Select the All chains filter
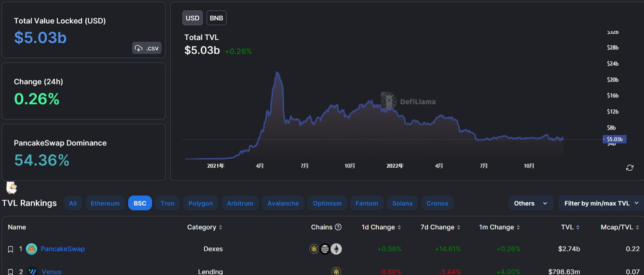Viewport: 644px width, 275px height. (x=73, y=203)
